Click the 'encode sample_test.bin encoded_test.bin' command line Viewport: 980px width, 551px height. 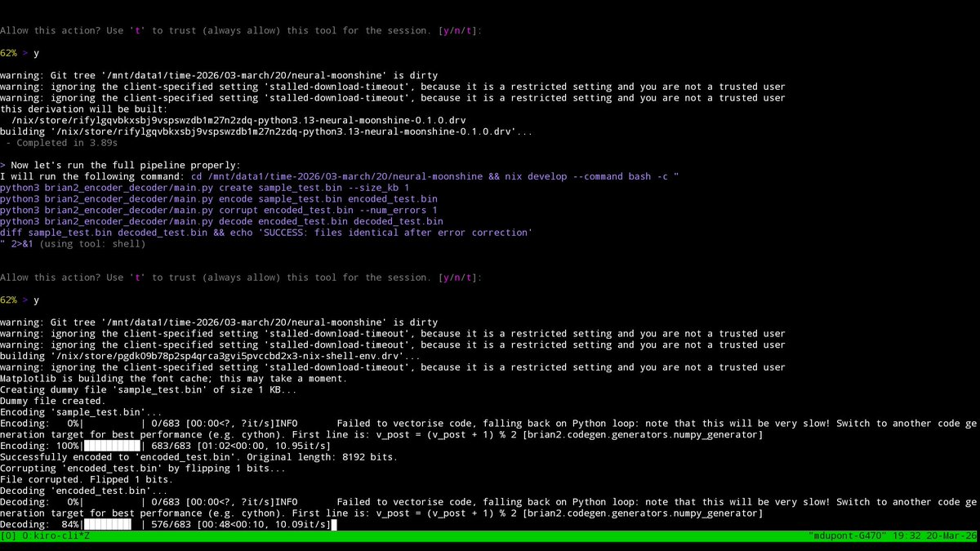click(219, 199)
